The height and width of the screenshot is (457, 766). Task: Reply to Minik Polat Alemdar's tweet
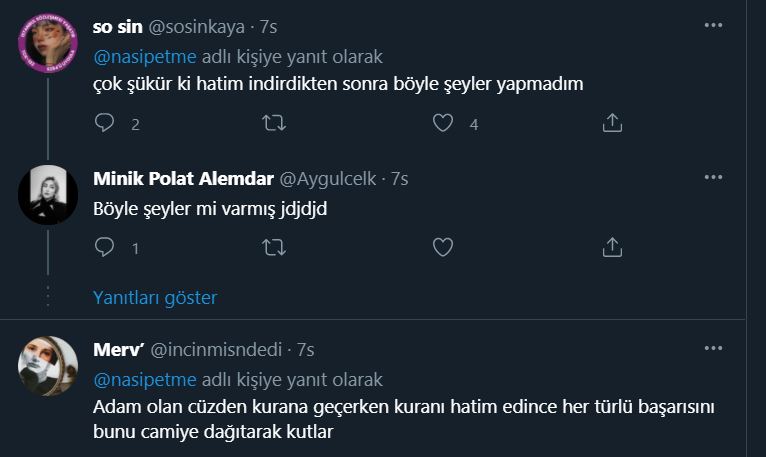coord(105,246)
